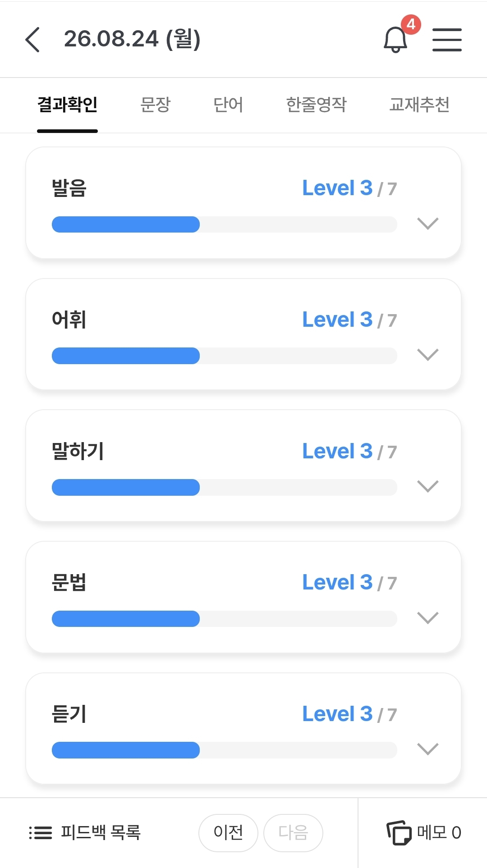Image resolution: width=487 pixels, height=868 pixels.
Task: Open the 교재추천 tab
Action: click(419, 105)
